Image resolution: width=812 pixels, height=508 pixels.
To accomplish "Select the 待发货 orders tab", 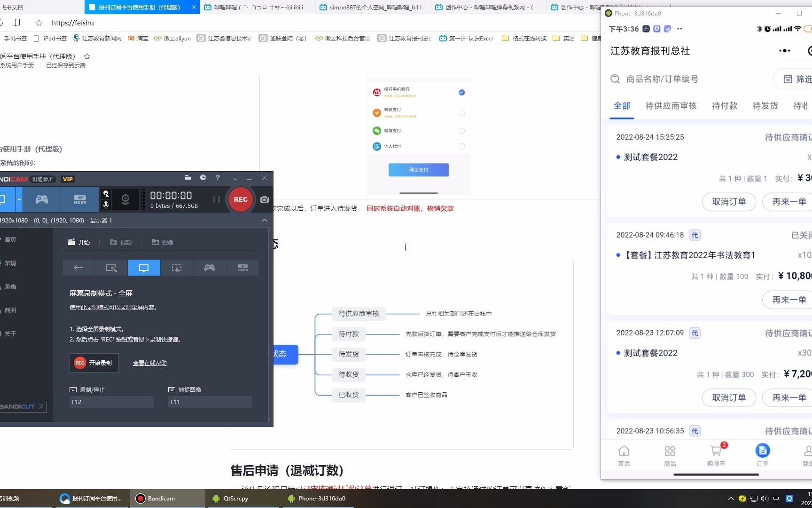I will pyautogui.click(x=765, y=106).
